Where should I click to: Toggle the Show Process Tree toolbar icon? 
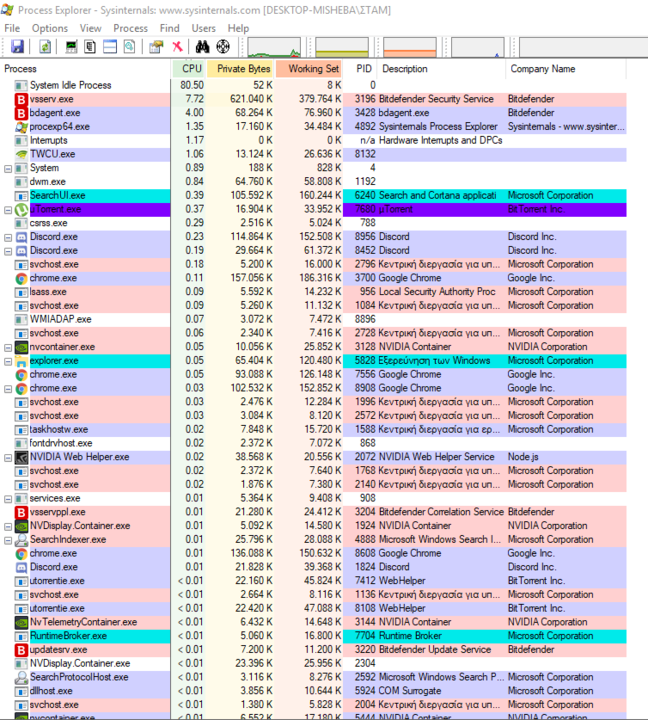(90, 46)
